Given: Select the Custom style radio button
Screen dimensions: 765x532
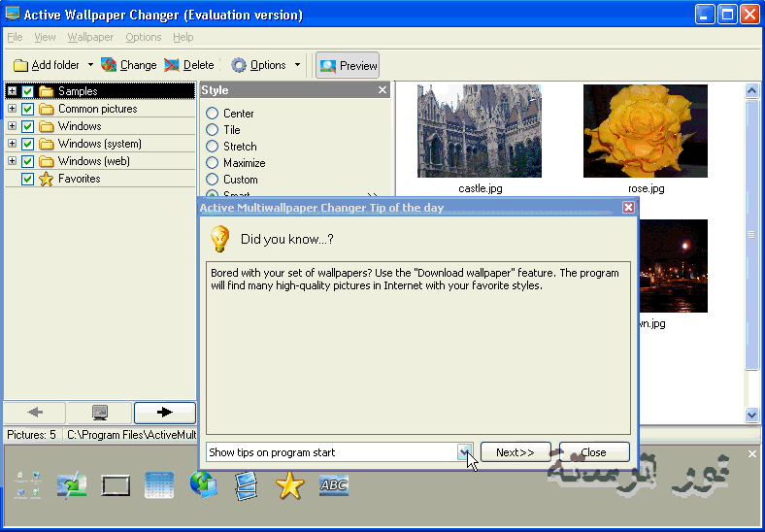Looking at the screenshot, I should [x=212, y=180].
